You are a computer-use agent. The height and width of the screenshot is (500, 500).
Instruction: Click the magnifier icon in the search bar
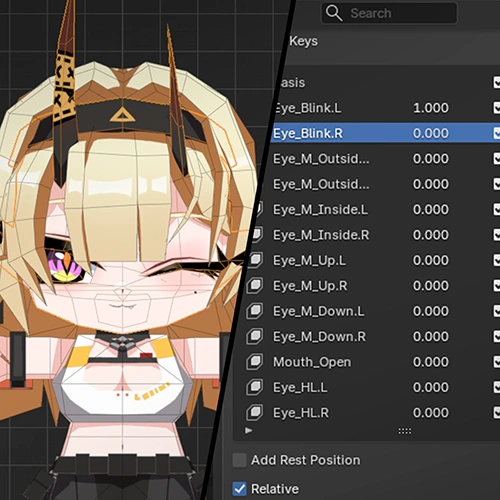pyautogui.click(x=334, y=13)
